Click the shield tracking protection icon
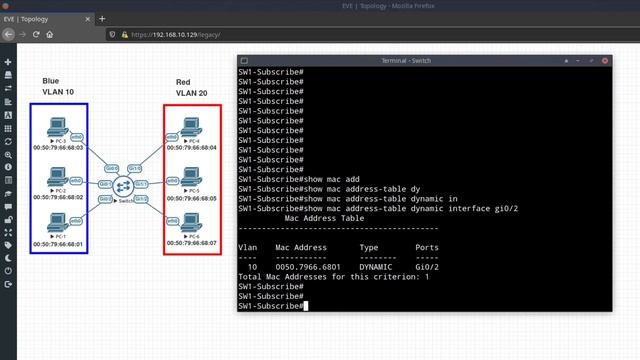640x360 pixels. [112, 35]
